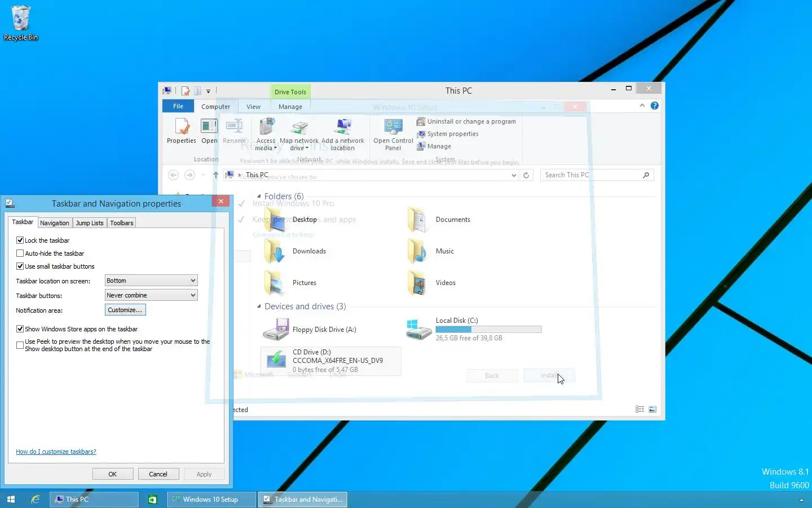The height and width of the screenshot is (508, 812).
Task: Select the Manage ribbon tab
Action: pyautogui.click(x=290, y=106)
